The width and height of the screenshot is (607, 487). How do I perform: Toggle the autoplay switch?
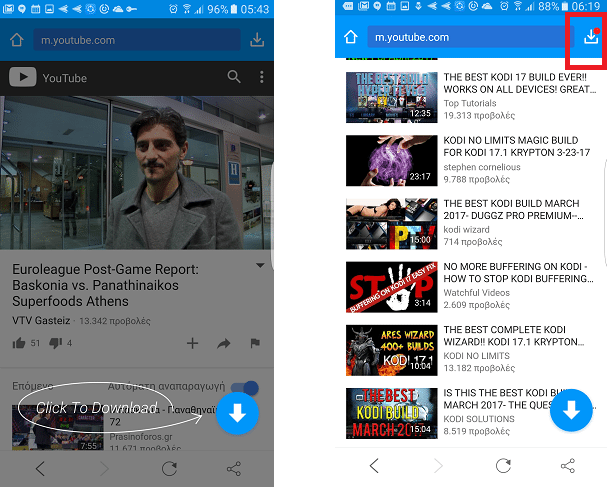245,388
